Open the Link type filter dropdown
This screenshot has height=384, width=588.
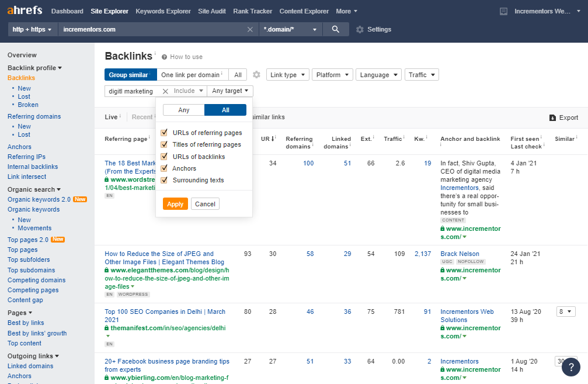point(288,75)
